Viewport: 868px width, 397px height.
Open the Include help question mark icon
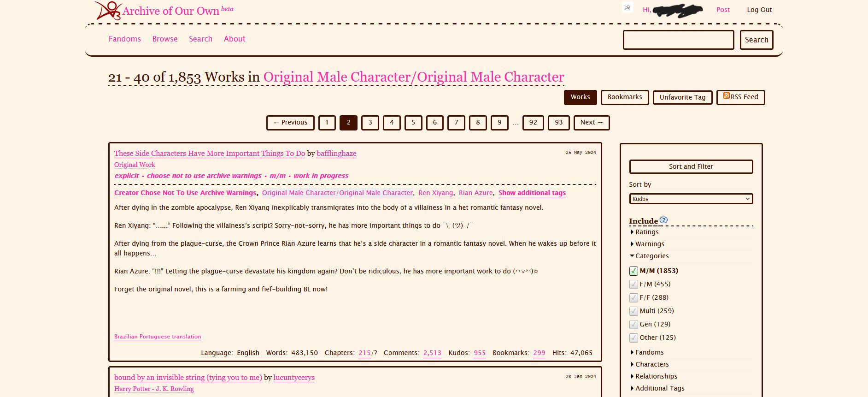tap(663, 220)
